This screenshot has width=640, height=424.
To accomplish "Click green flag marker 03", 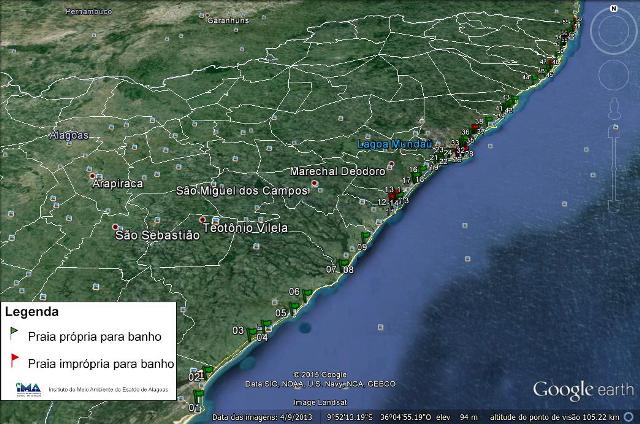I will click(251, 333).
